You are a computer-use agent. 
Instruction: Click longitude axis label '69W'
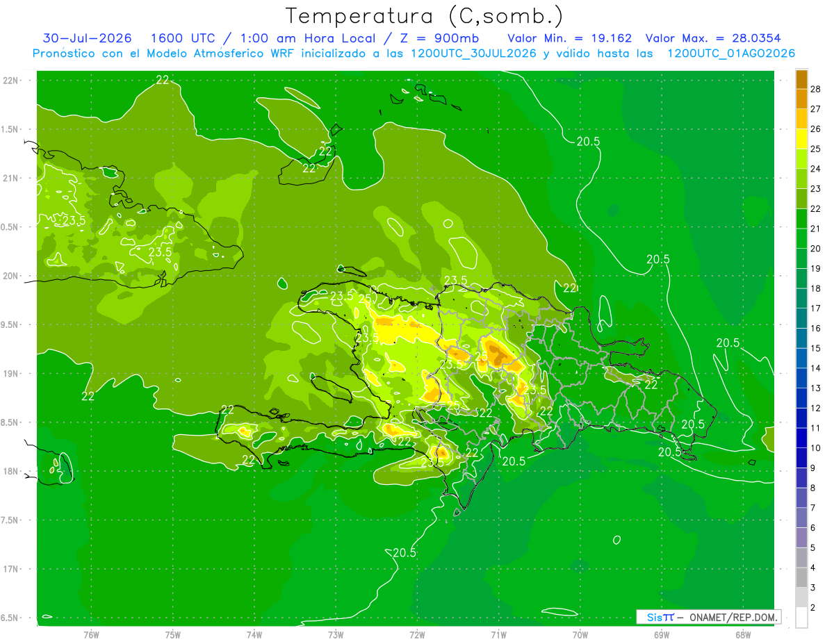662,635
